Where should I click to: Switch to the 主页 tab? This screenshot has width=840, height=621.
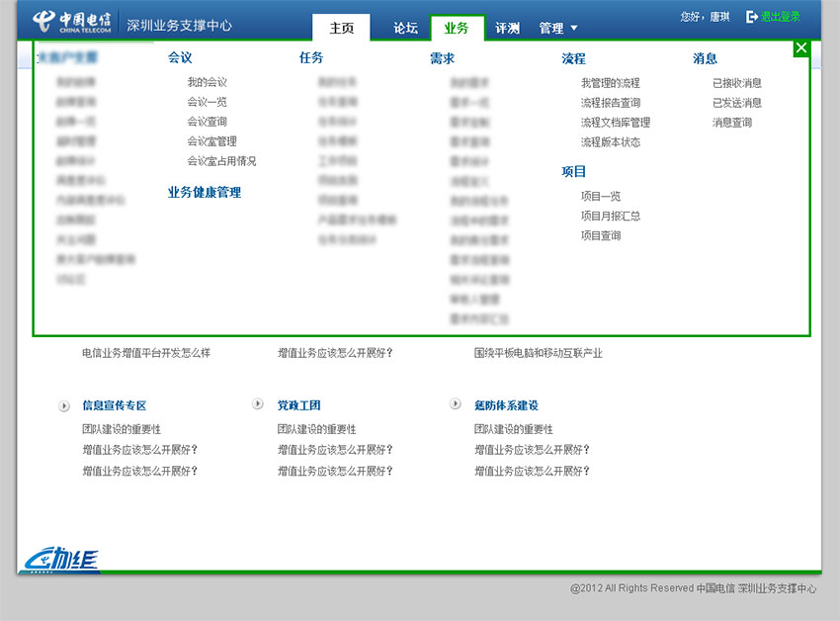[x=340, y=28]
